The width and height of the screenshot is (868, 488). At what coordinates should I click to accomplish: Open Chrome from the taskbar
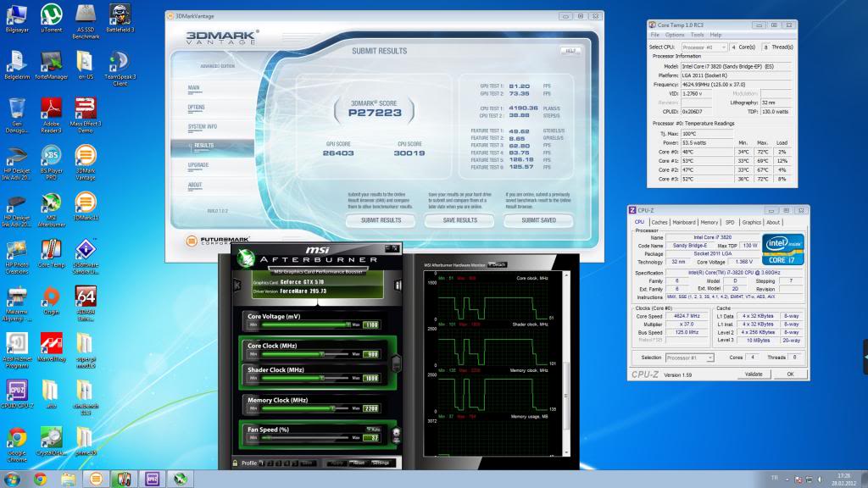[40, 480]
